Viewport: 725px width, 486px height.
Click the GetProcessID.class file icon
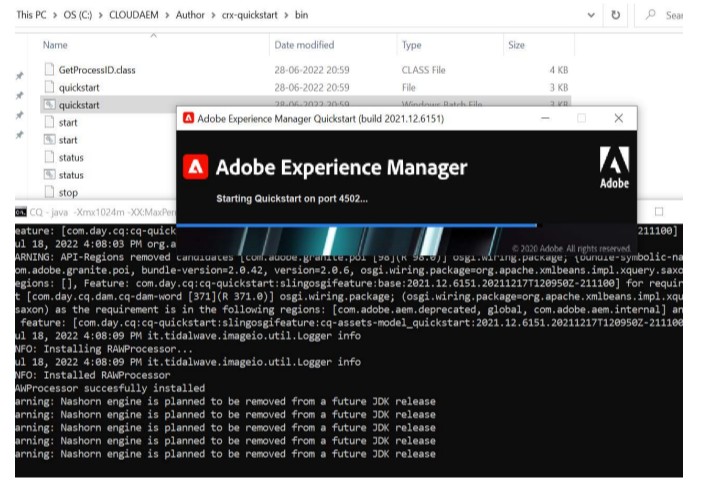tap(49, 69)
